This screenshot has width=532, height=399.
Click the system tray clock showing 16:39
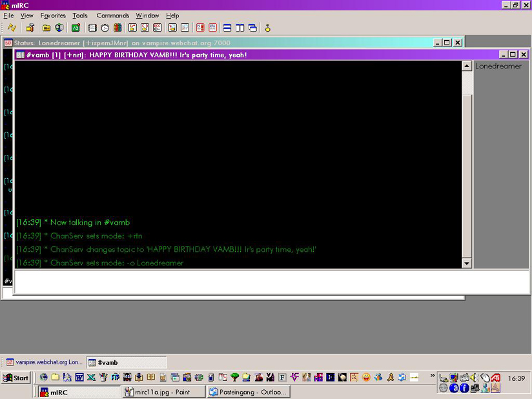517,378
